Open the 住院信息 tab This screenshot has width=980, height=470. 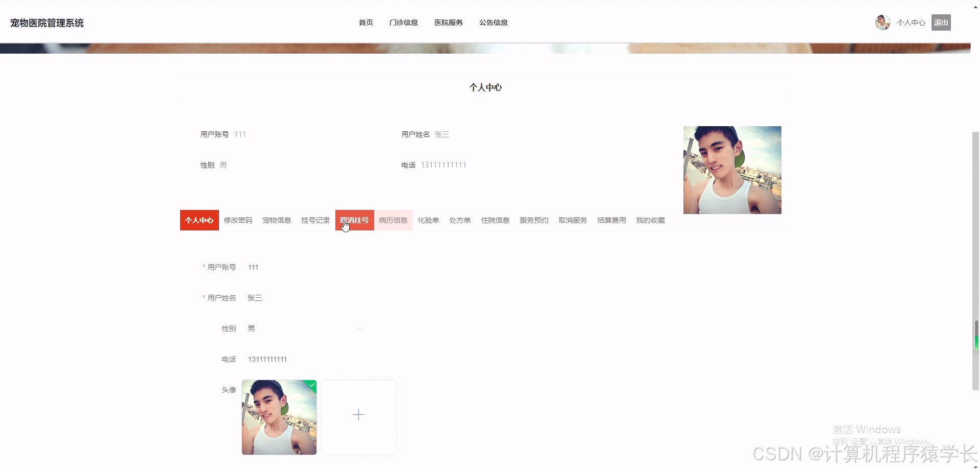pos(495,220)
